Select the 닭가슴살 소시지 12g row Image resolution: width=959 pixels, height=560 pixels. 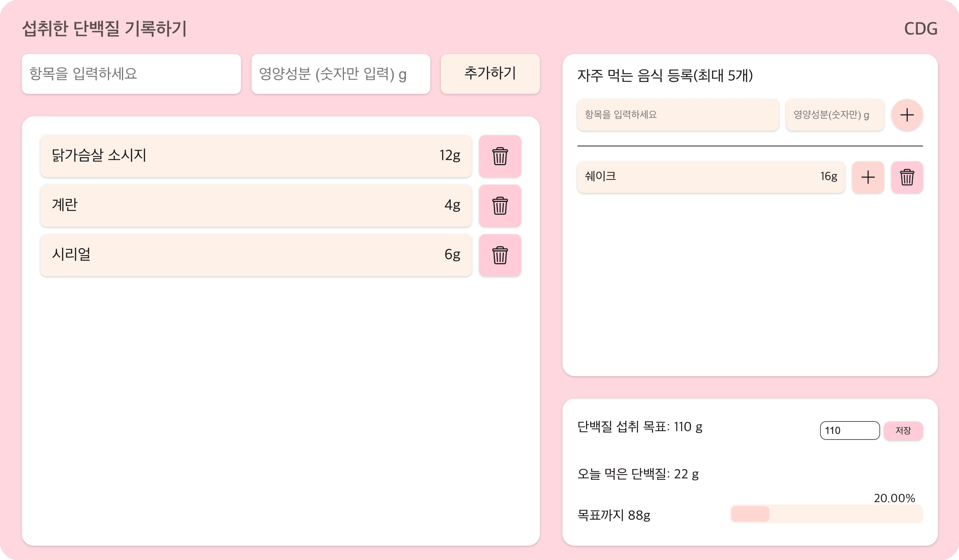[x=256, y=156]
